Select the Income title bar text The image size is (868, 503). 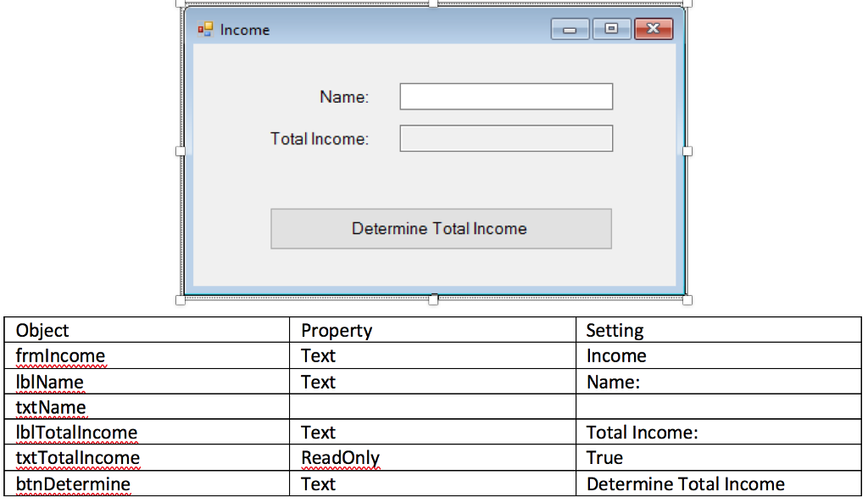(x=244, y=30)
